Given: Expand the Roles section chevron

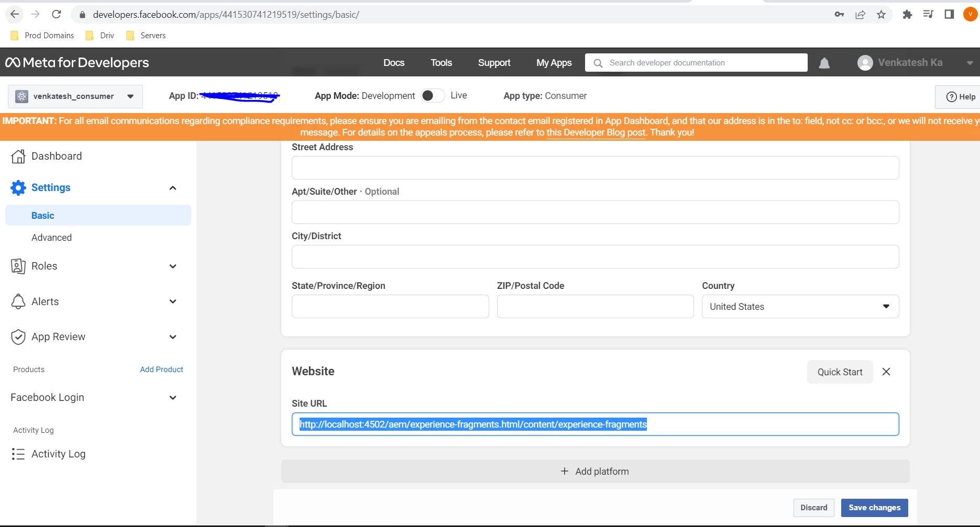Looking at the screenshot, I should (x=173, y=266).
